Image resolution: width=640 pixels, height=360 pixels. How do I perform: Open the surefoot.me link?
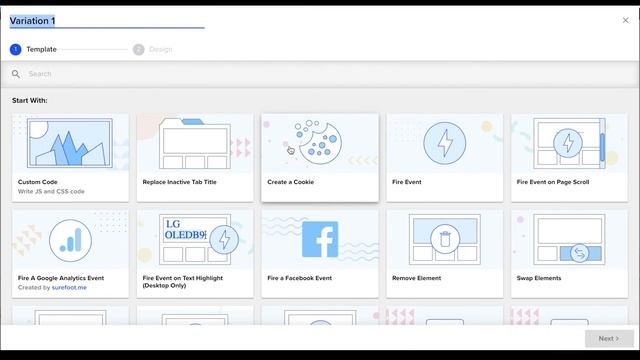pos(69,287)
